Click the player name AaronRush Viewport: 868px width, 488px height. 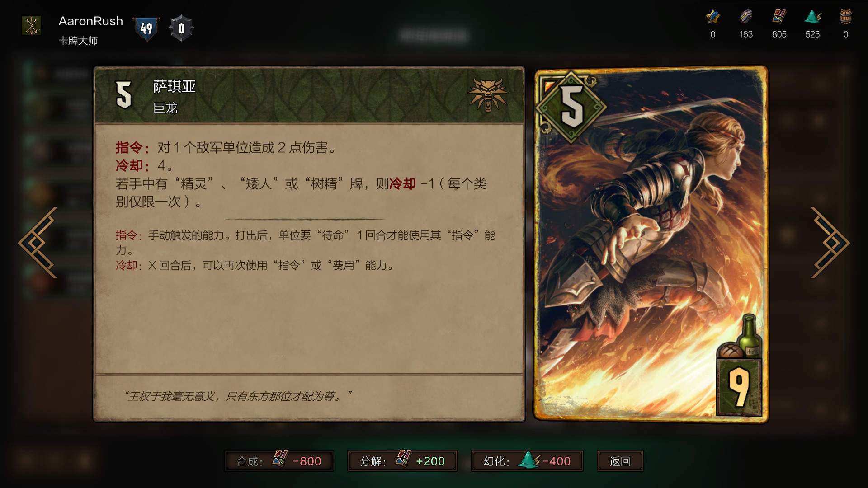click(91, 21)
